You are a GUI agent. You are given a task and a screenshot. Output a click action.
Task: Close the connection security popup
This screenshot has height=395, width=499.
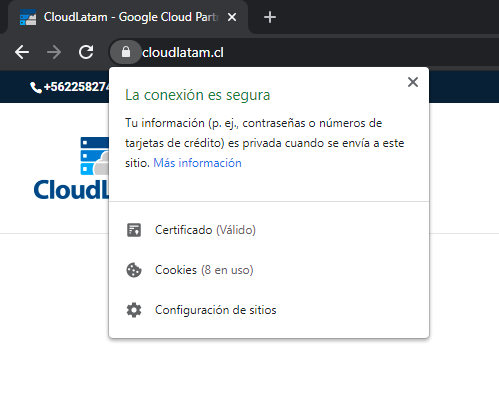click(x=413, y=82)
